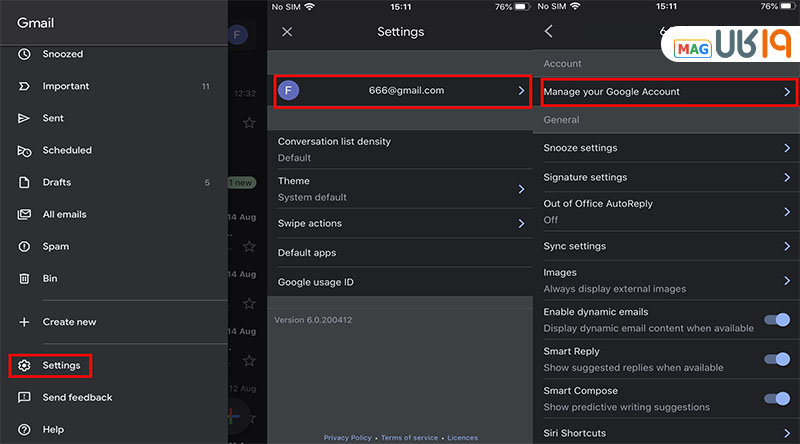
Task: Tap the Create new plus icon
Action: coord(24,322)
